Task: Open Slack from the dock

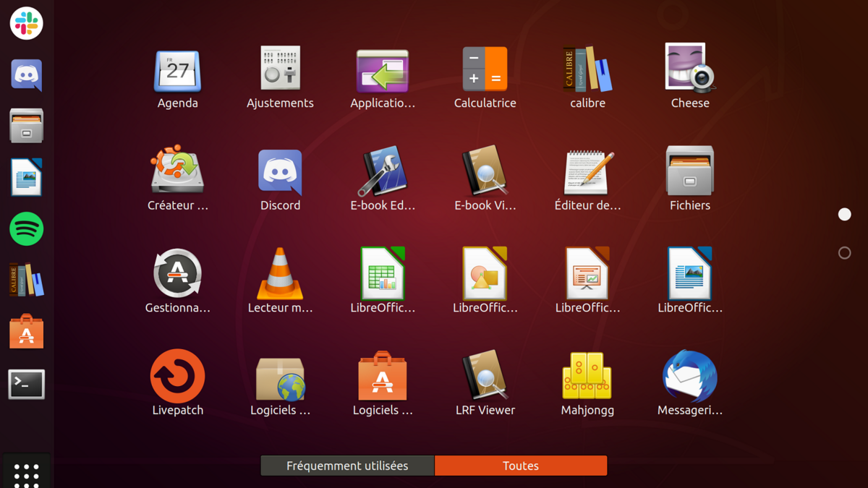Action: click(27, 23)
